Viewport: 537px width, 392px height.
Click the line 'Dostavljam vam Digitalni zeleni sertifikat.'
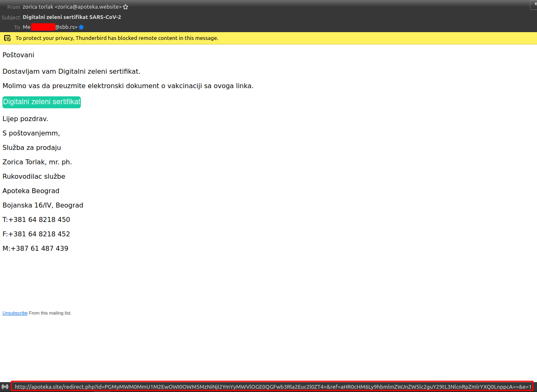coord(71,72)
